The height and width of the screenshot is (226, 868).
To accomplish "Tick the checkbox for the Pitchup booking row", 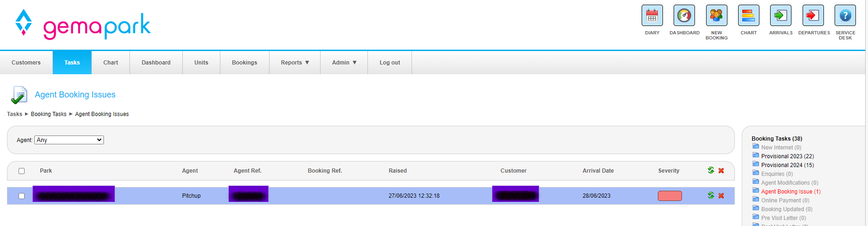I will 21,196.
